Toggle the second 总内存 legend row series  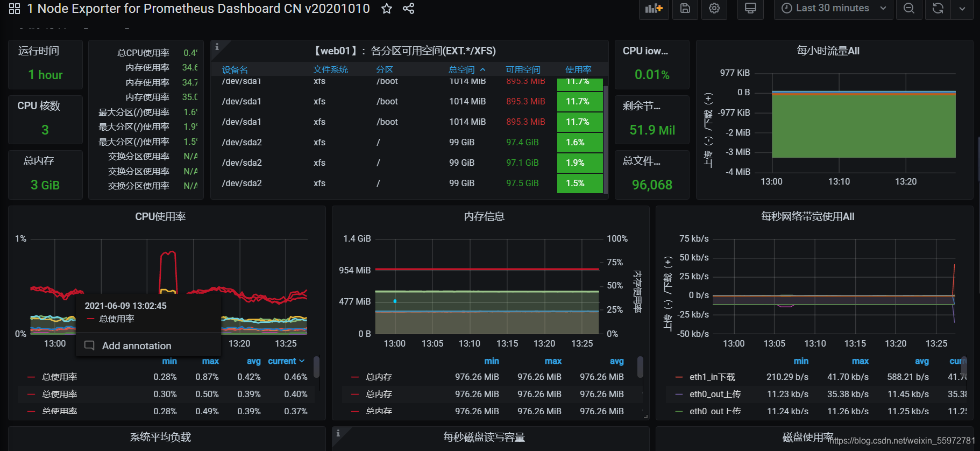379,394
